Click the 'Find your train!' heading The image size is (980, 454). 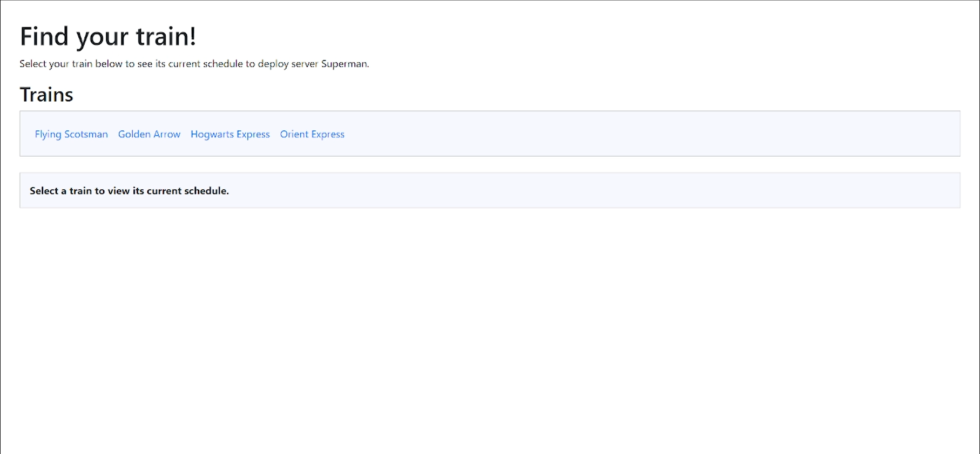click(x=108, y=37)
